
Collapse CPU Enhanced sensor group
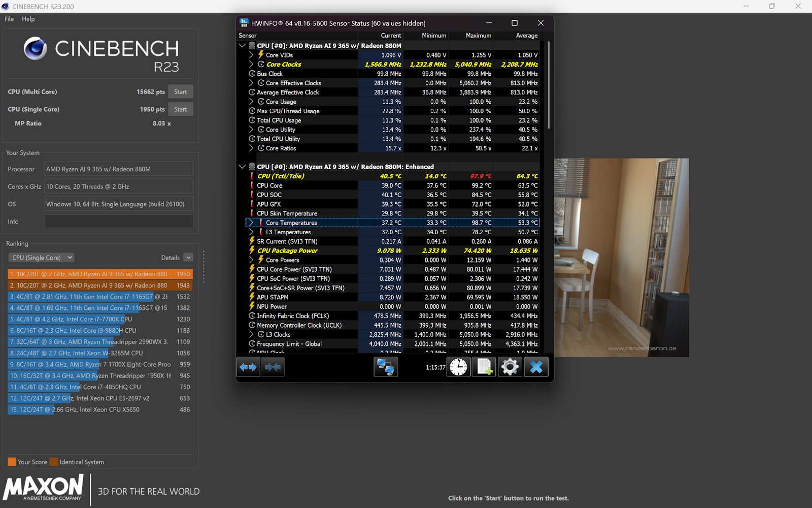242,167
